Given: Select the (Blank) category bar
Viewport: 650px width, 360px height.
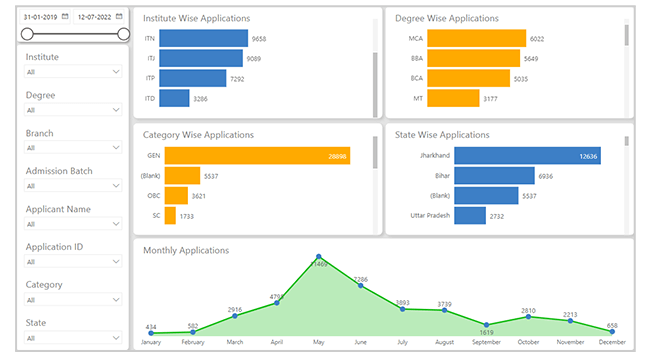Looking at the screenshot, I should [182, 175].
